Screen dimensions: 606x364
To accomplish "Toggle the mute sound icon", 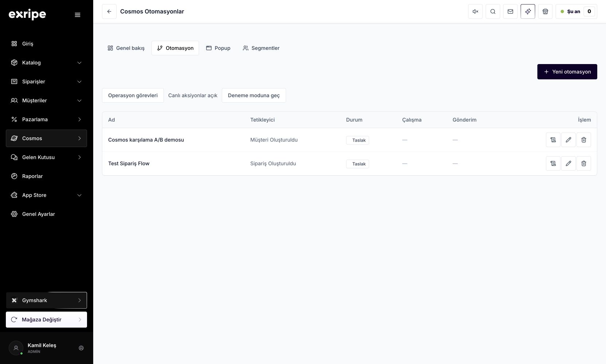I will click(x=475, y=12).
